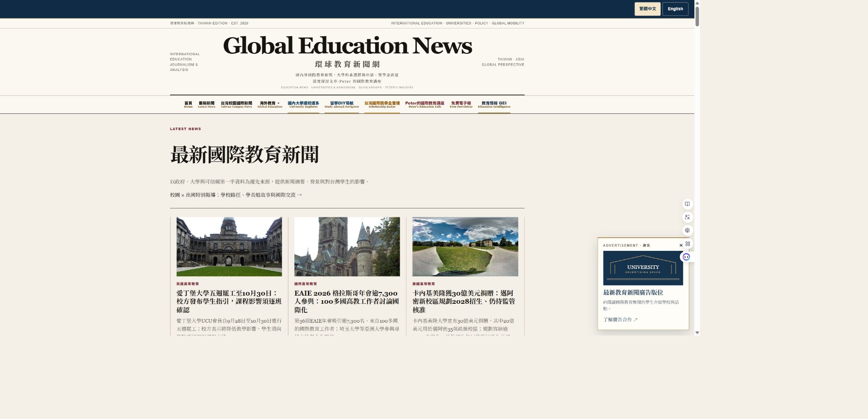The width and height of the screenshot is (868, 419).
Task: Click the 環球教育新聞網 subtitle under masthead
Action: [x=347, y=64]
